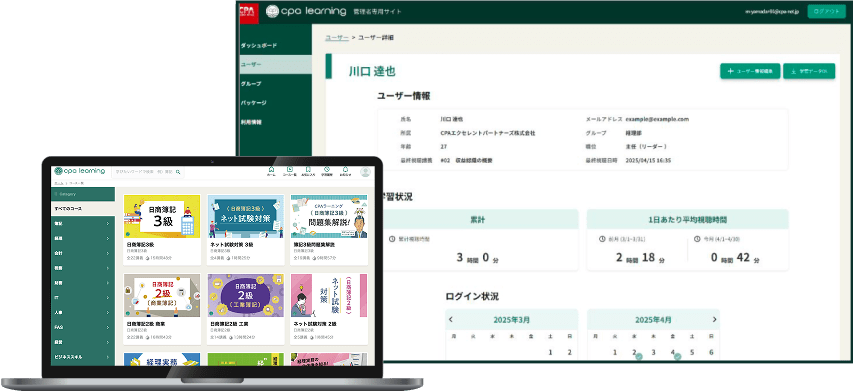853x391 pixels.
Task: Open 日商簿記2級 商業 course card
Action: coord(162,309)
